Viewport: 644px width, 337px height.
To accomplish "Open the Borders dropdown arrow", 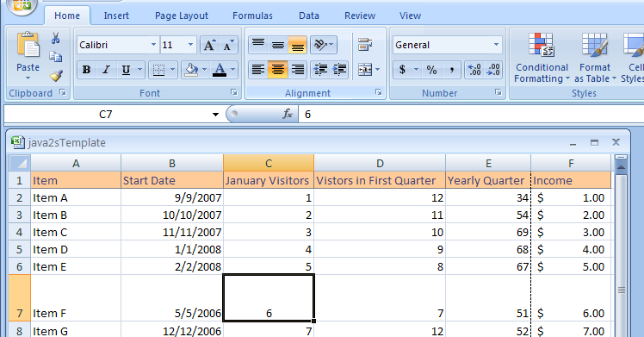I will pos(172,70).
